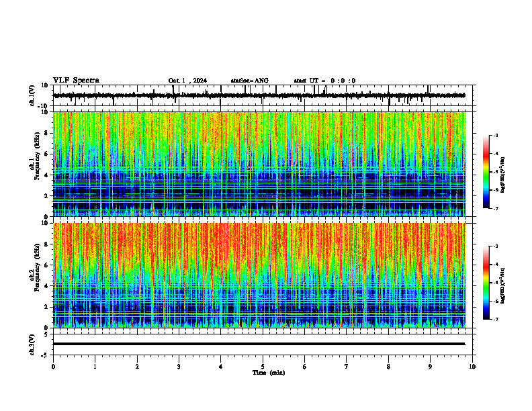Click the "-3" label on ch.2 colorbar
This screenshot has width=532, height=411.
pyautogui.click(x=496, y=246)
